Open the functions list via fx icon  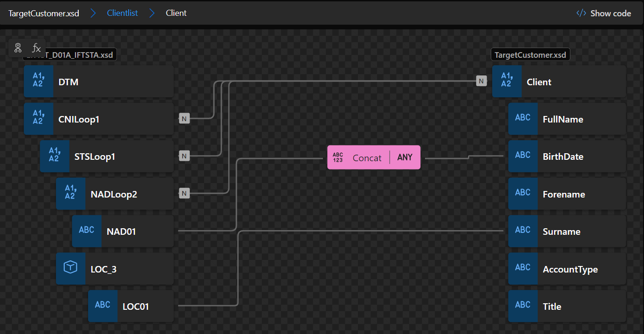click(36, 48)
